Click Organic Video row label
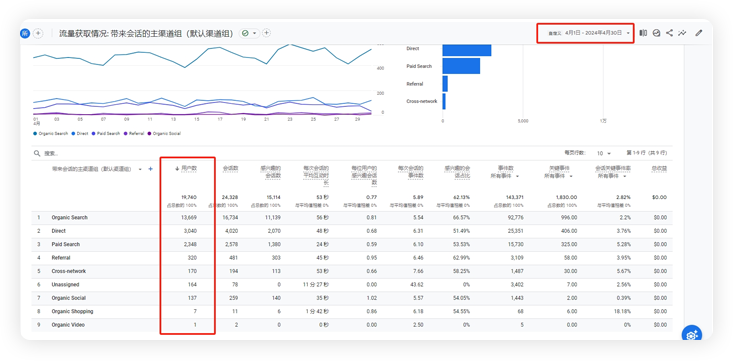 [x=68, y=325]
